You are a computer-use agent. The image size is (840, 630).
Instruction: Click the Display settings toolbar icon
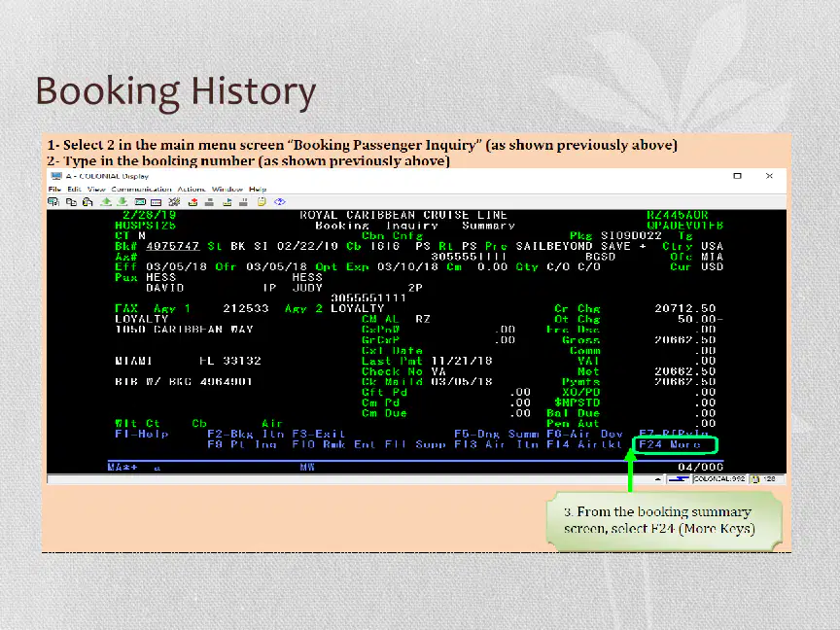coord(140,202)
